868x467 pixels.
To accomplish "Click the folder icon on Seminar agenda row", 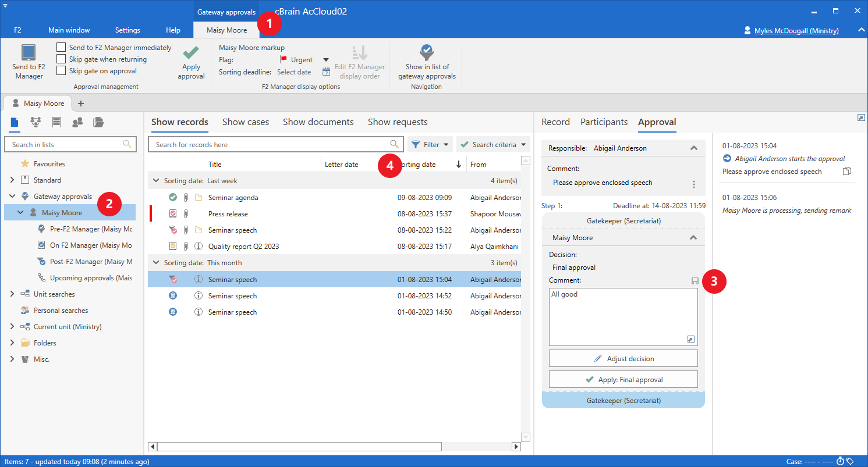I will [x=199, y=198].
